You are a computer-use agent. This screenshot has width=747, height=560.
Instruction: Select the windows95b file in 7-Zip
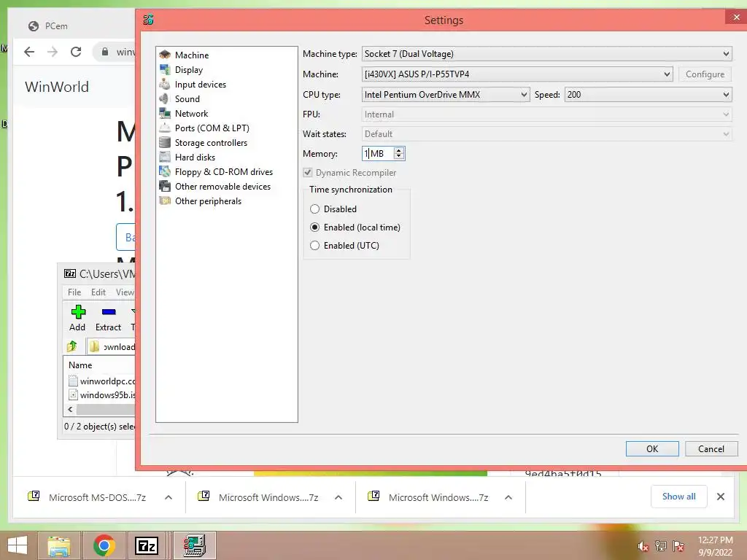tap(102, 394)
